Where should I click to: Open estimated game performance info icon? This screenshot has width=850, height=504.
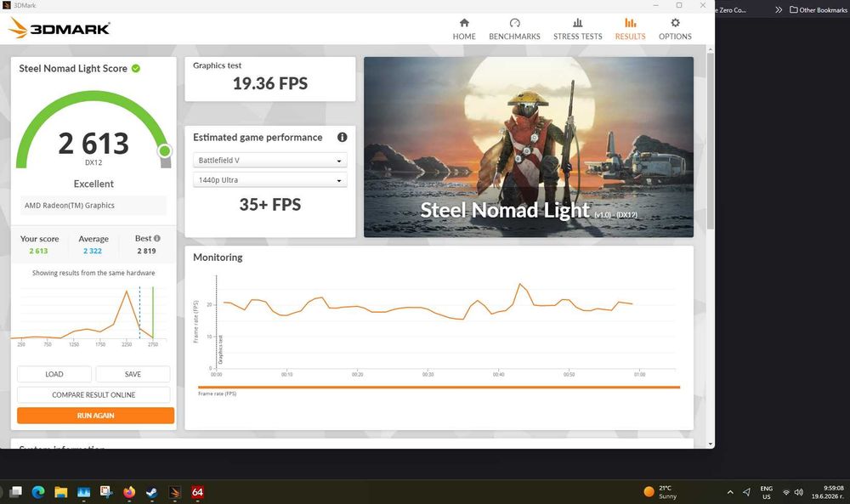point(342,137)
